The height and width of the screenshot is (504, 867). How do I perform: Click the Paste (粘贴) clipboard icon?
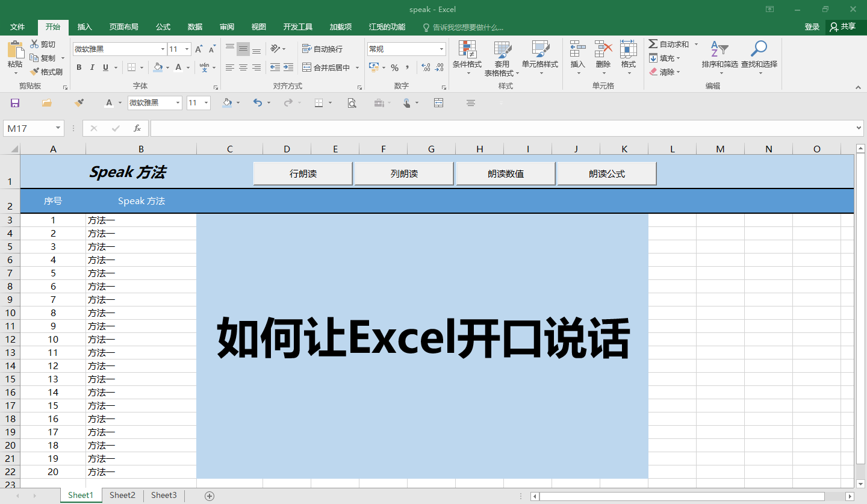(15, 49)
